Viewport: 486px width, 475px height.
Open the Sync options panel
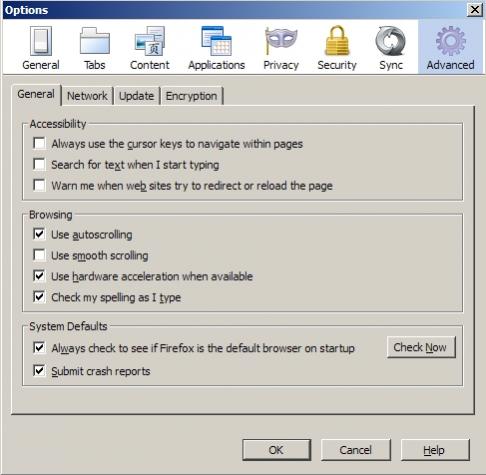coord(391,48)
